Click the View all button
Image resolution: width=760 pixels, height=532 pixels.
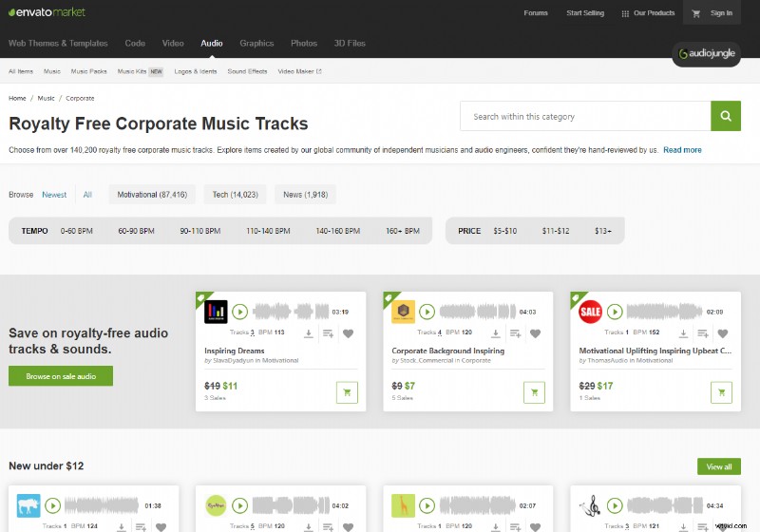click(x=719, y=466)
